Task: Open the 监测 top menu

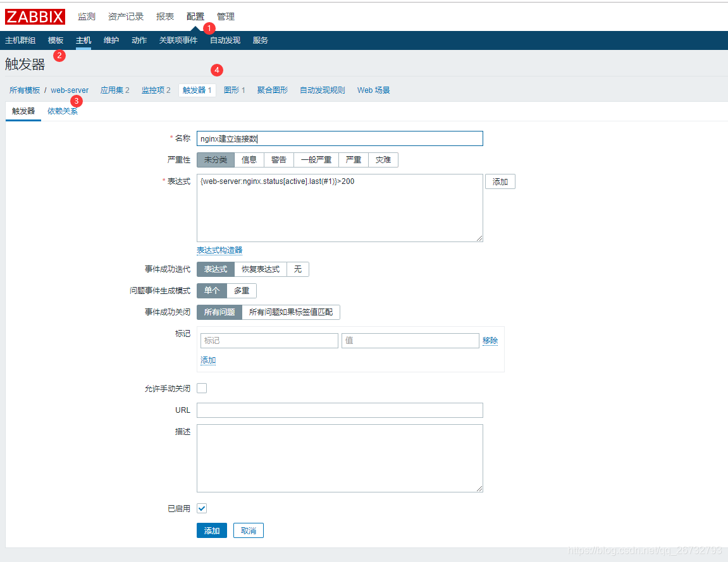Action: click(x=87, y=16)
